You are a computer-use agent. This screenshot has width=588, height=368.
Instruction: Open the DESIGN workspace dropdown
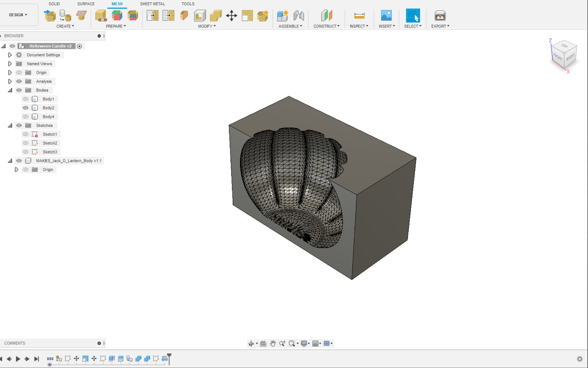point(18,15)
